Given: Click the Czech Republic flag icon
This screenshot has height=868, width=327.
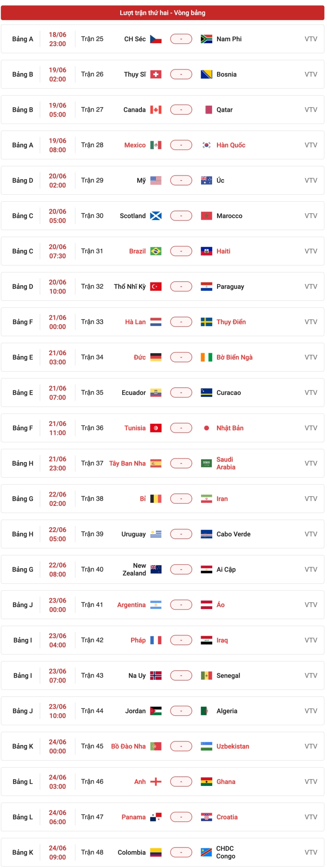Looking at the screenshot, I should click(156, 39).
